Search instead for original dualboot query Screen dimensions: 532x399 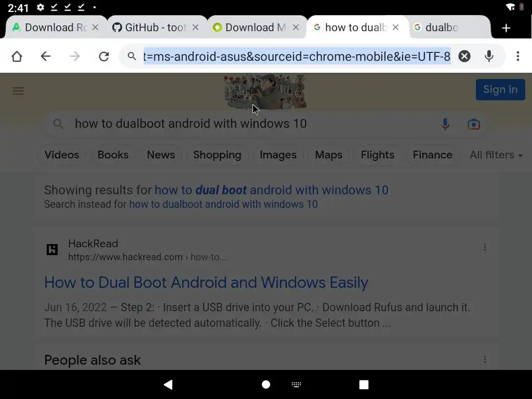click(x=223, y=204)
